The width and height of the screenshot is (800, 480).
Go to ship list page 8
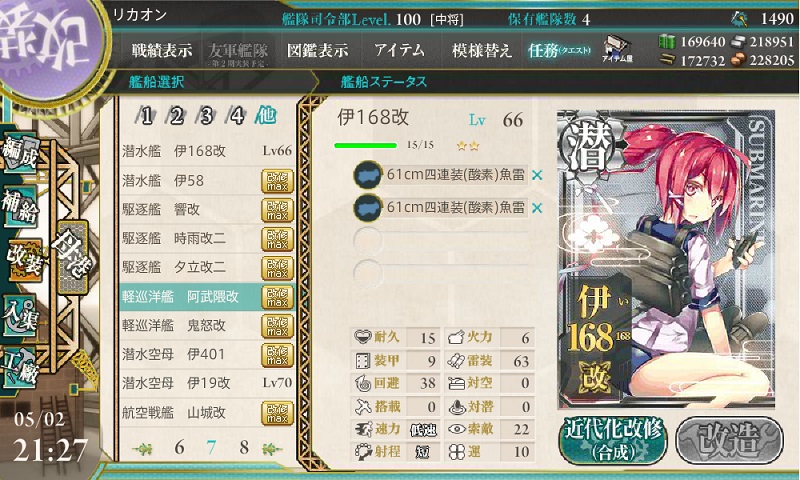pos(244,447)
